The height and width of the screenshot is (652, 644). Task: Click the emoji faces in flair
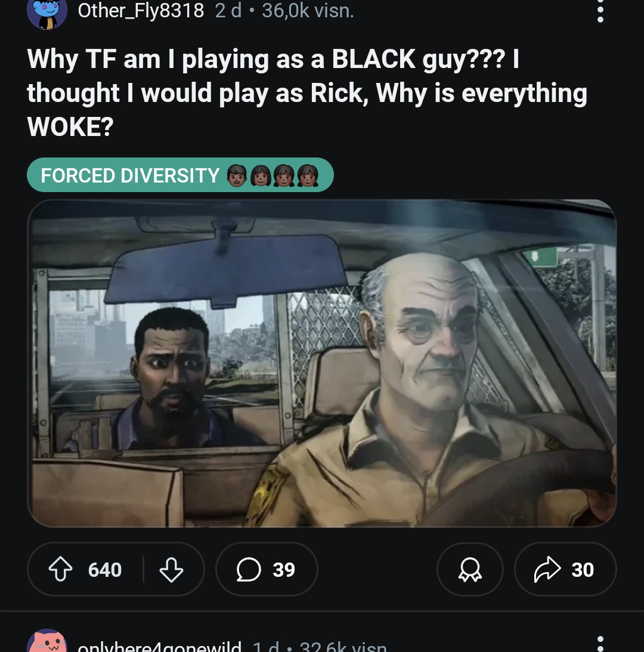(273, 175)
